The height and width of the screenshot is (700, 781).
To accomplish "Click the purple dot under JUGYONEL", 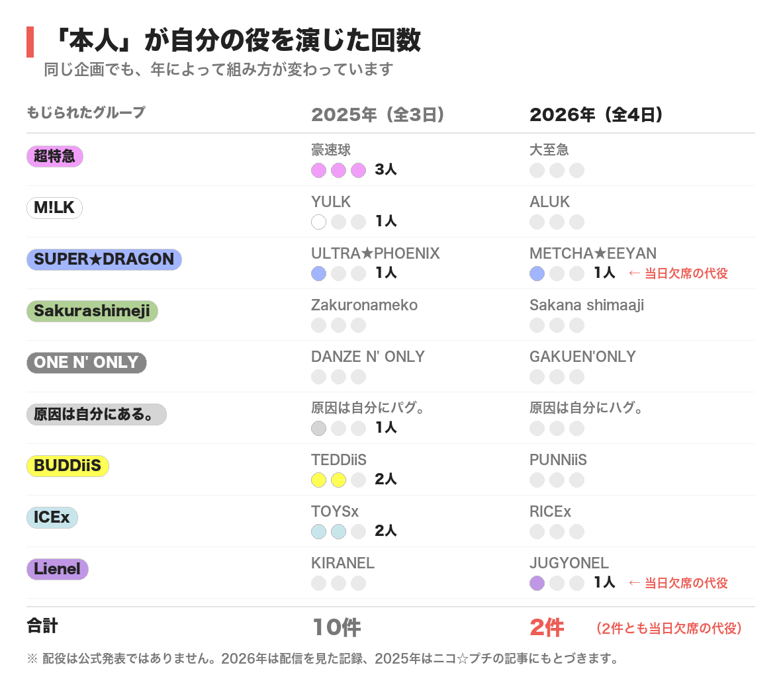I will pyautogui.click(x=537, y=583).
